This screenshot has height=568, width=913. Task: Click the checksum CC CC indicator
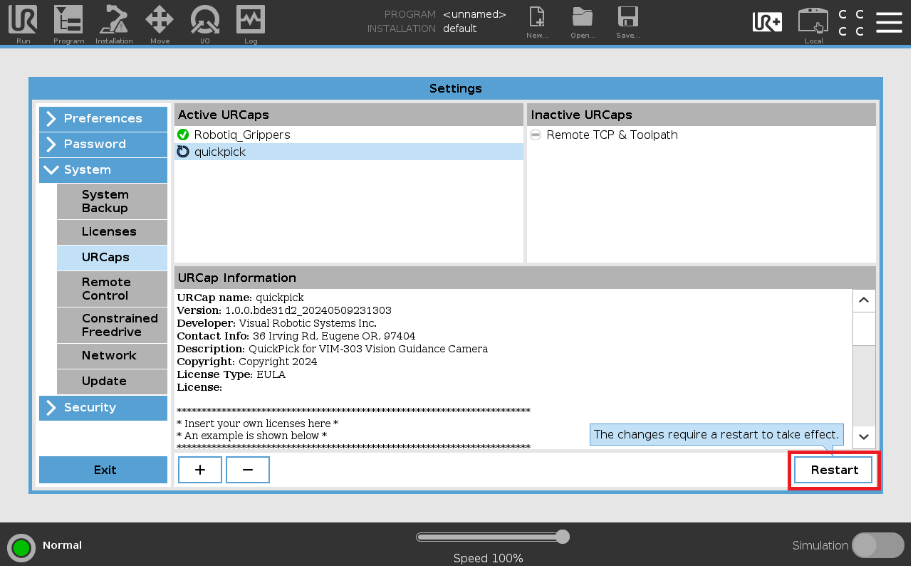click(x=851, y=22)
